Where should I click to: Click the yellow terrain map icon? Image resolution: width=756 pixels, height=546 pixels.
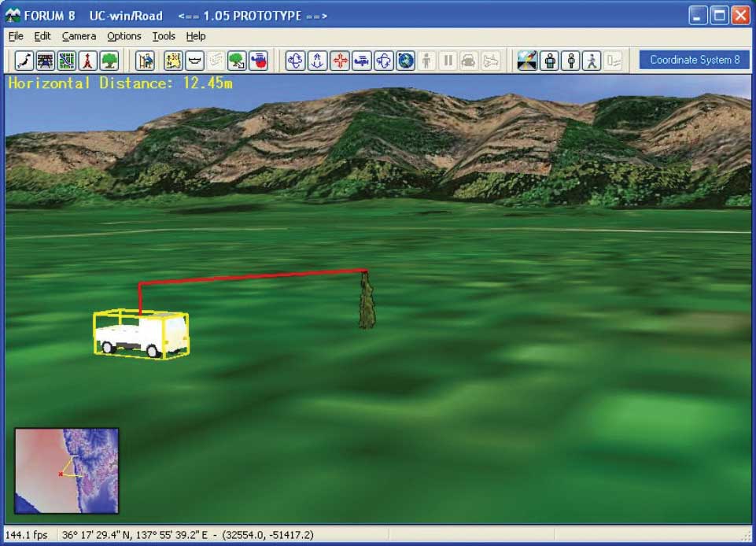(173, 61)
